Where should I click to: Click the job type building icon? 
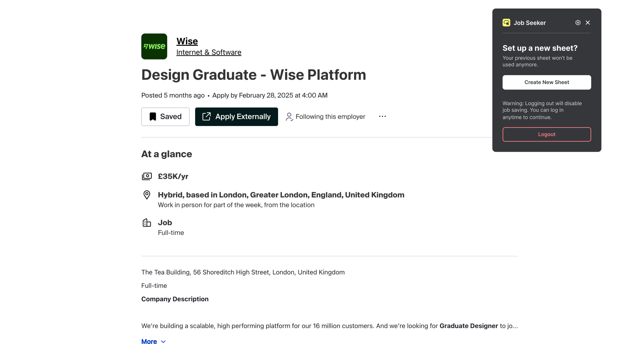[x=147, y=222]
